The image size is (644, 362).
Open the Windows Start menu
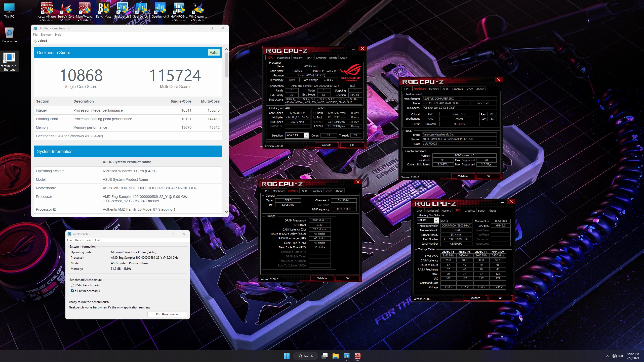(287, 356)
